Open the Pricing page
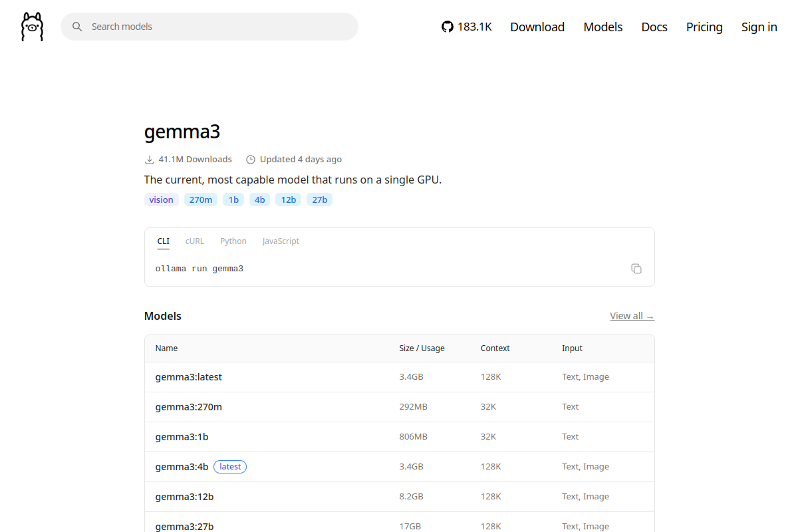The image size is (798, 532). 704,27
